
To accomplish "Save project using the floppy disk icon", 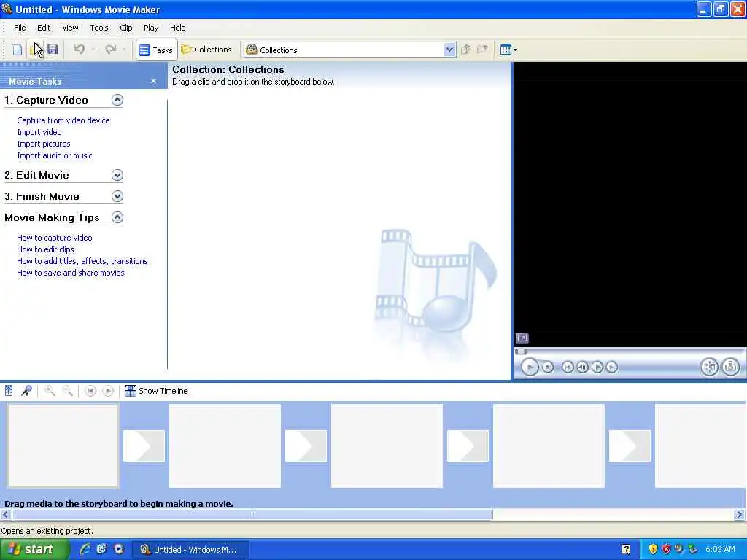I will point(53,50).
